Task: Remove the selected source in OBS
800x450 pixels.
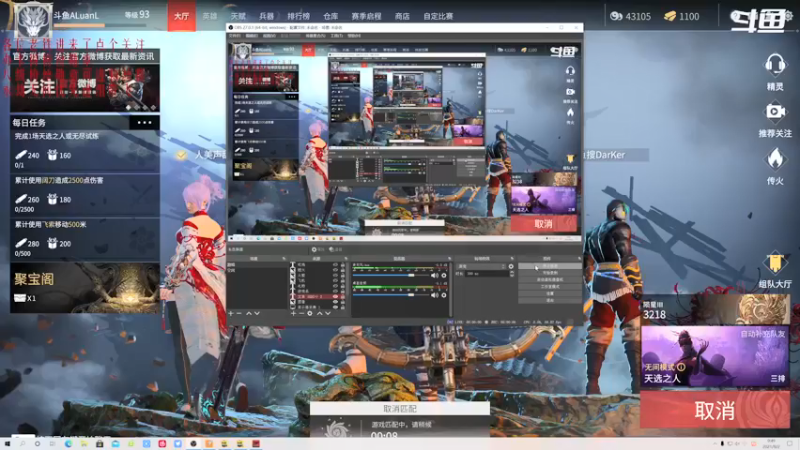Action: point(301,313)
